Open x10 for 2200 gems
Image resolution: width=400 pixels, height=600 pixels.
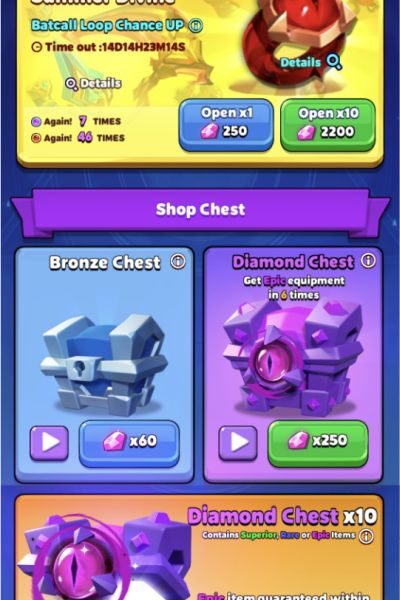328,124
